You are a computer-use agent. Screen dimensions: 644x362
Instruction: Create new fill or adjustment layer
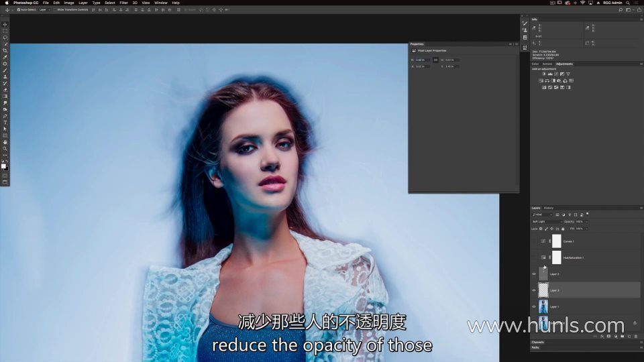pos(616,336)
